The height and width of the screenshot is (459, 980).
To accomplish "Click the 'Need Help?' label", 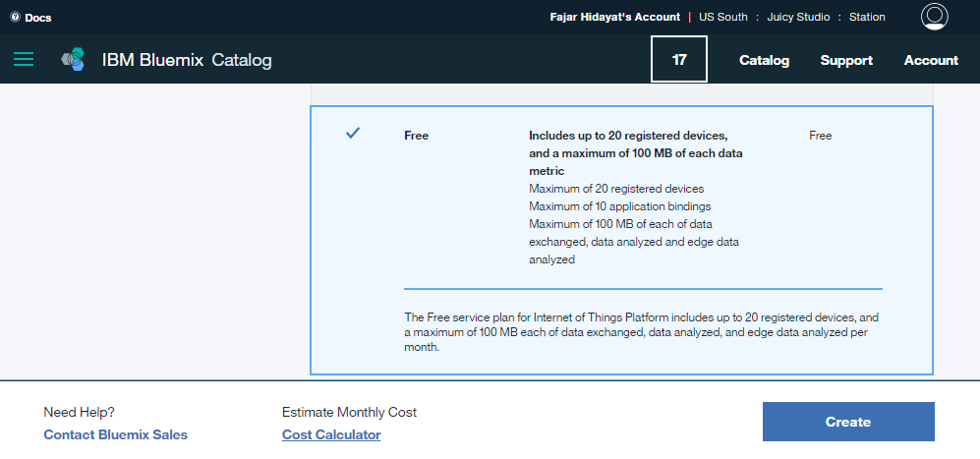I will [80, 412].
